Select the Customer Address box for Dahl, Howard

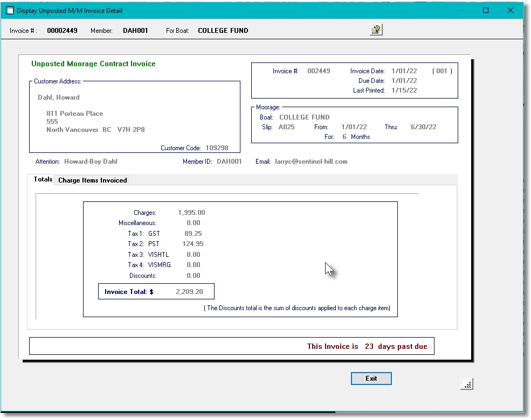tap(134, 116)
